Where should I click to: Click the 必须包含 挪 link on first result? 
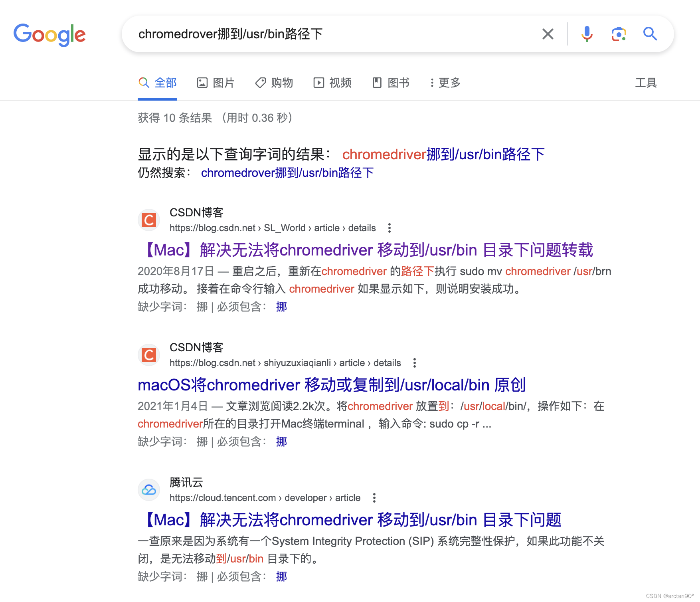coord(281,307)
